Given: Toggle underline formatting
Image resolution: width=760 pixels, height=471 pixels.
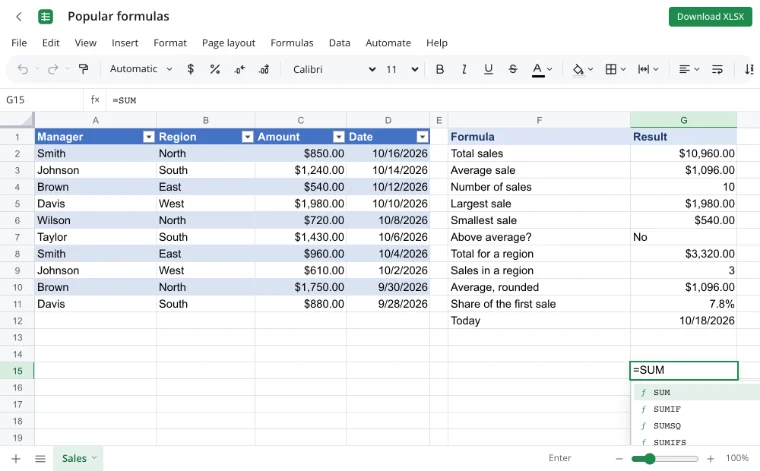Looking at the screenshot, I should click(x=488, y=69).
